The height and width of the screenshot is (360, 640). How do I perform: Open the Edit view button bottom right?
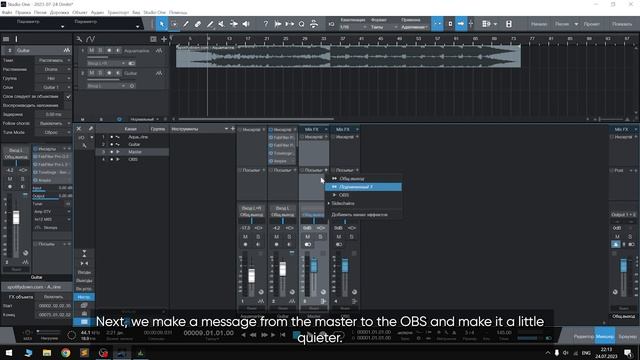(584, 336)
